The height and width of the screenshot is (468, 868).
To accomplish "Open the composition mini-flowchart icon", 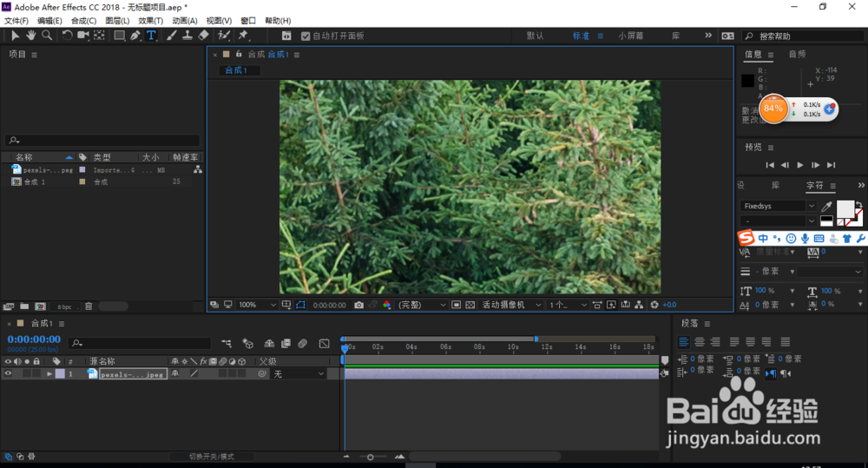I will (x=227, y=344).
